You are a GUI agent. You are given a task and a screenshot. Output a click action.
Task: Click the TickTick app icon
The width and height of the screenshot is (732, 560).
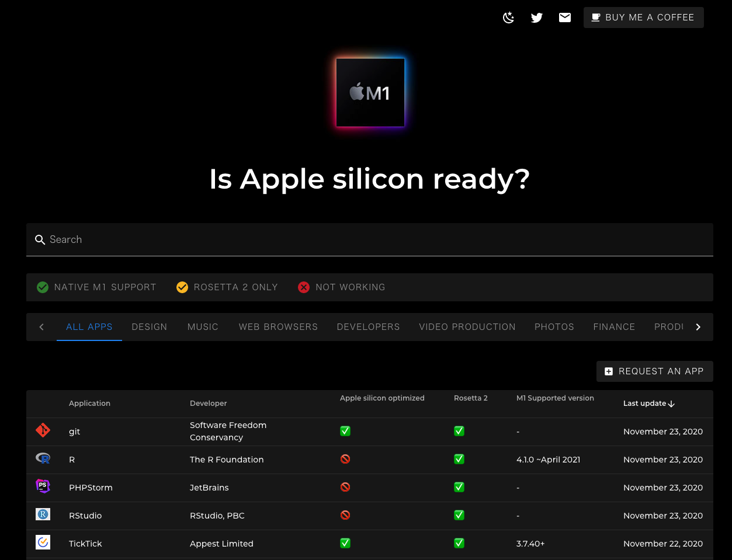(x=43, y=542)
